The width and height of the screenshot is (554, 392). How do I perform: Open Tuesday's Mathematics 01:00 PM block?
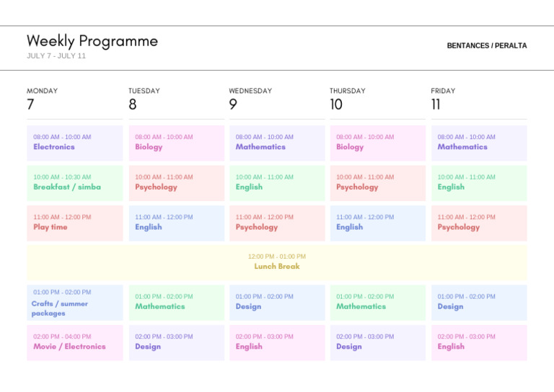coord(177,303)
